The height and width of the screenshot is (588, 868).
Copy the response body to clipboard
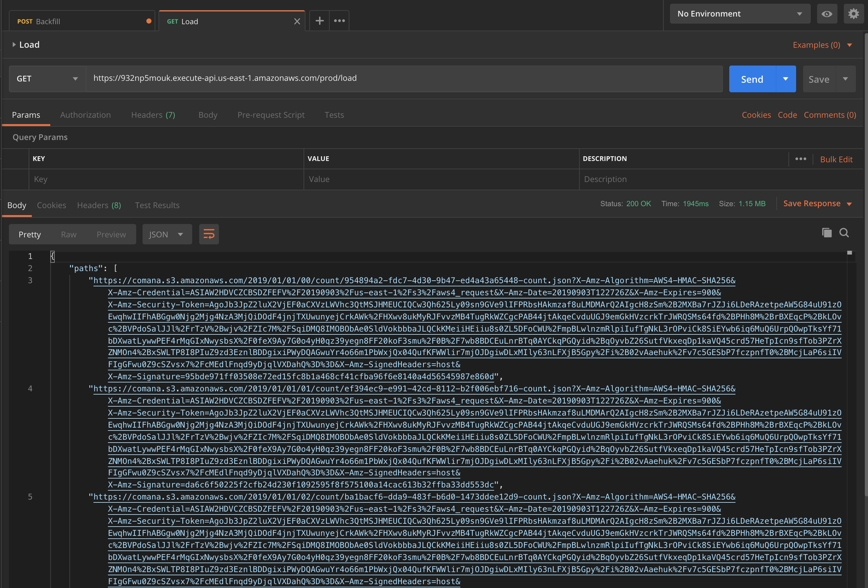pyautogui.click(x=827, y=233)
